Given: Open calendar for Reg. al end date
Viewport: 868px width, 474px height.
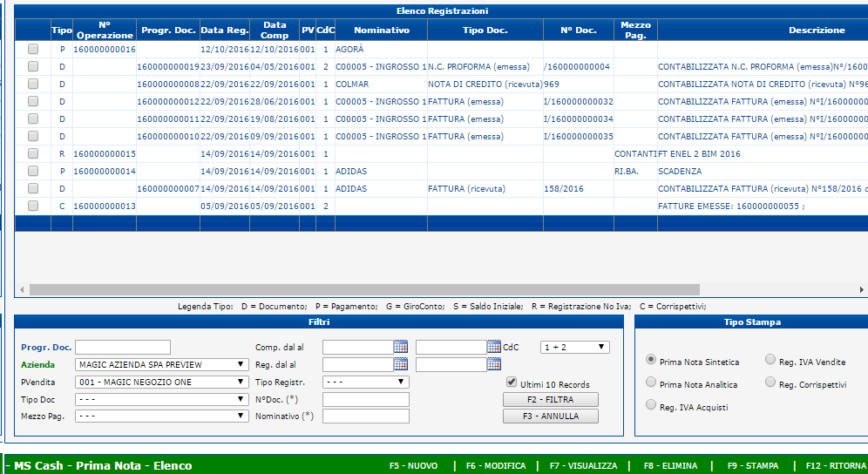Looking at the screenshot, I should tap(494, 364).
